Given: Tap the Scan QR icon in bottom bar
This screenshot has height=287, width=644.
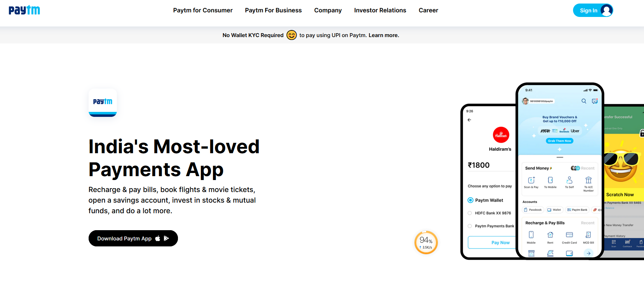Looking at the screenshot, I should [614, 242].
